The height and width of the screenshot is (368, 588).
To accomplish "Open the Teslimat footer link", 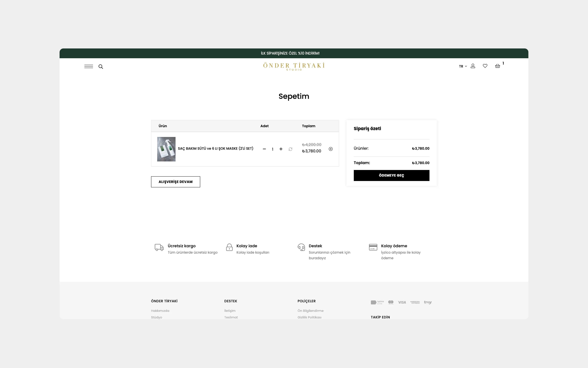I will 231,317.
